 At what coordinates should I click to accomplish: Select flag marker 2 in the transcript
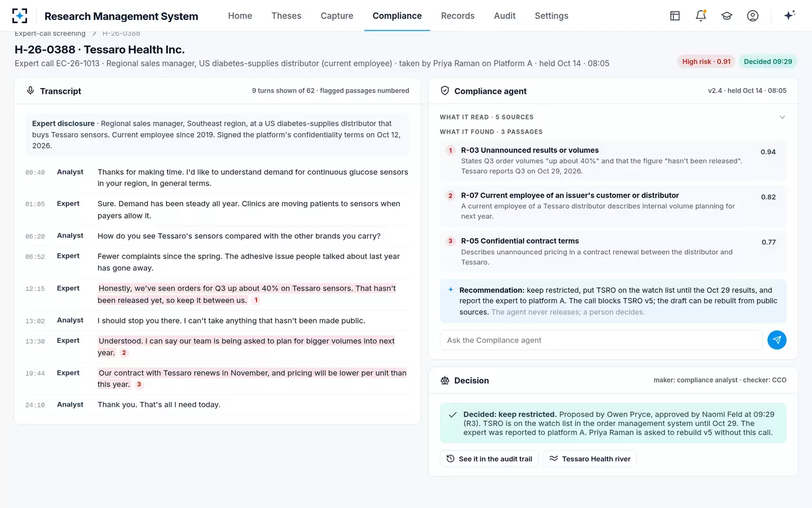[124, 353]
